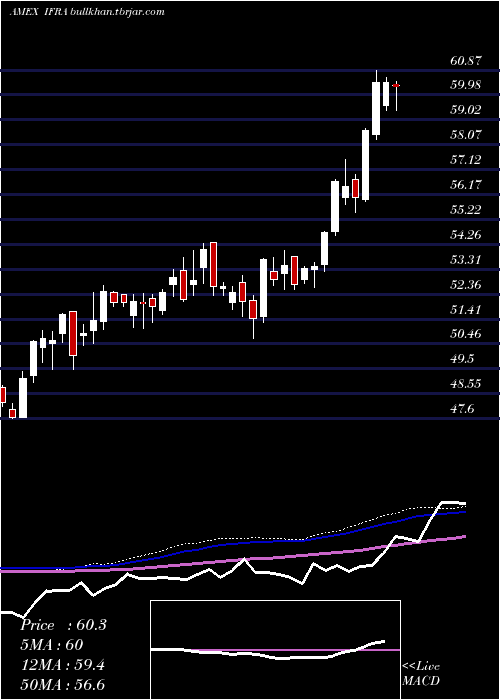Click the 59.02 price axis label
Screen dimensions: 500x700
(466, 110)
